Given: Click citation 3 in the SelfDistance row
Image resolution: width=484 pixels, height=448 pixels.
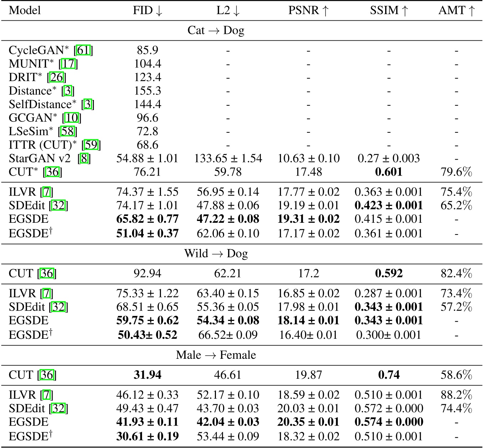Looking at the screenshot, I should tap(87, 105).
